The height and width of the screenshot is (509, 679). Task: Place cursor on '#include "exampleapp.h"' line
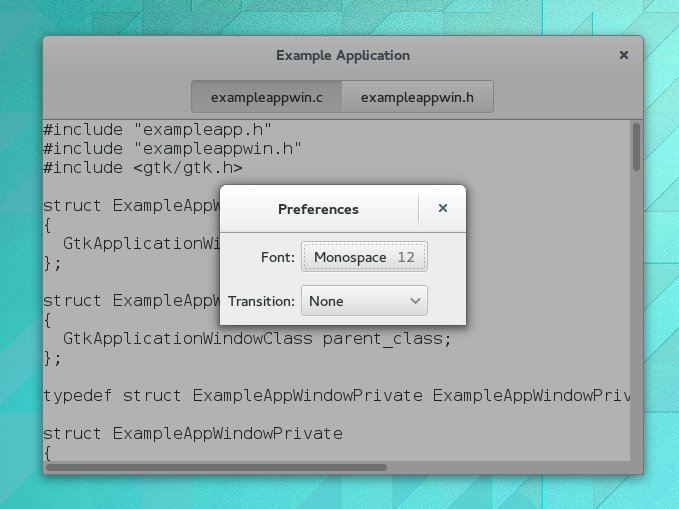[x=158, y=129]
